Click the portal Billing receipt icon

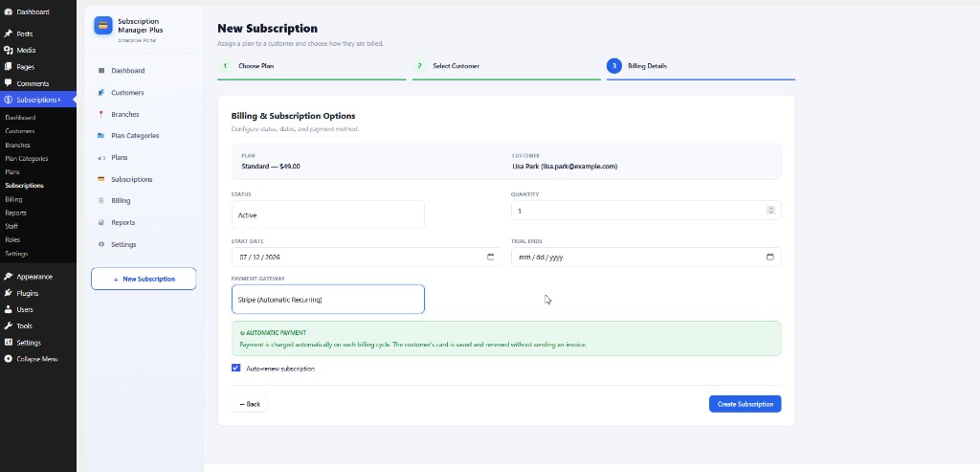(101, 201)
